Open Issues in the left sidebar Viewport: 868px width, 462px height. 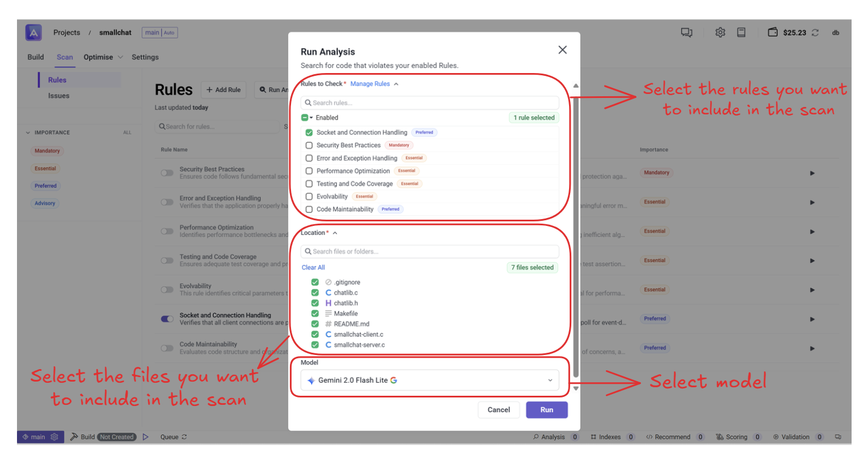coord(59,96)
